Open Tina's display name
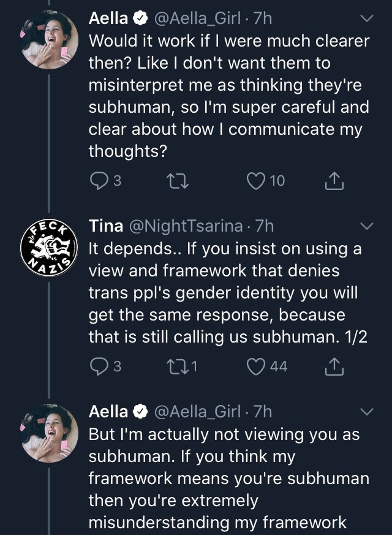This screenshot has height=535, width=392. 106,226
